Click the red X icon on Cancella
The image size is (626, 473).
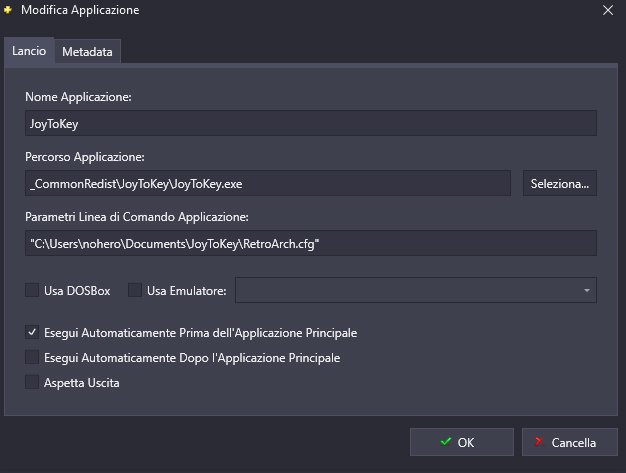[539, 441]
